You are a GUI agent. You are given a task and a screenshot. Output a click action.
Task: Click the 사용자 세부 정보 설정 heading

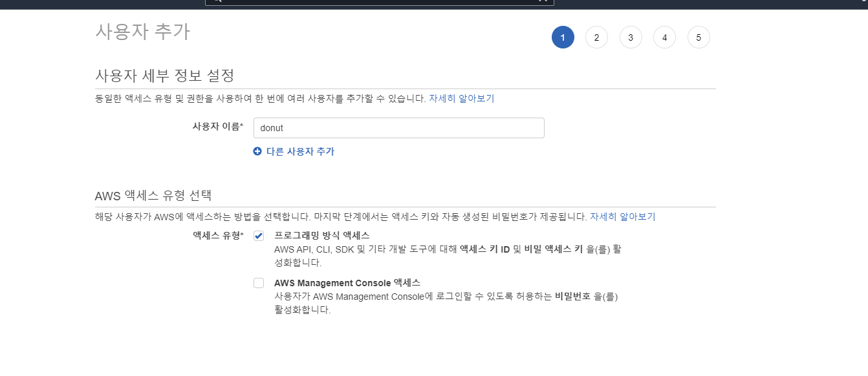[x=164, y=75]
